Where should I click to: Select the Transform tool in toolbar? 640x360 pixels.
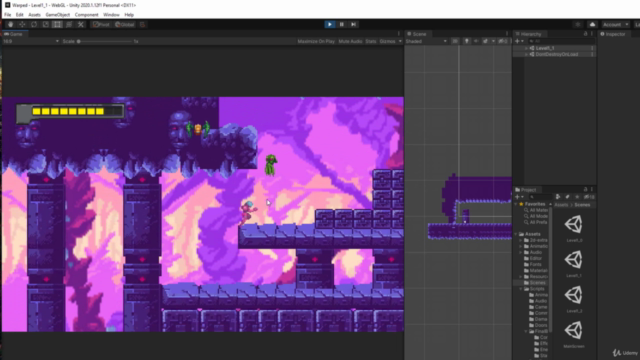coord(69,24)
